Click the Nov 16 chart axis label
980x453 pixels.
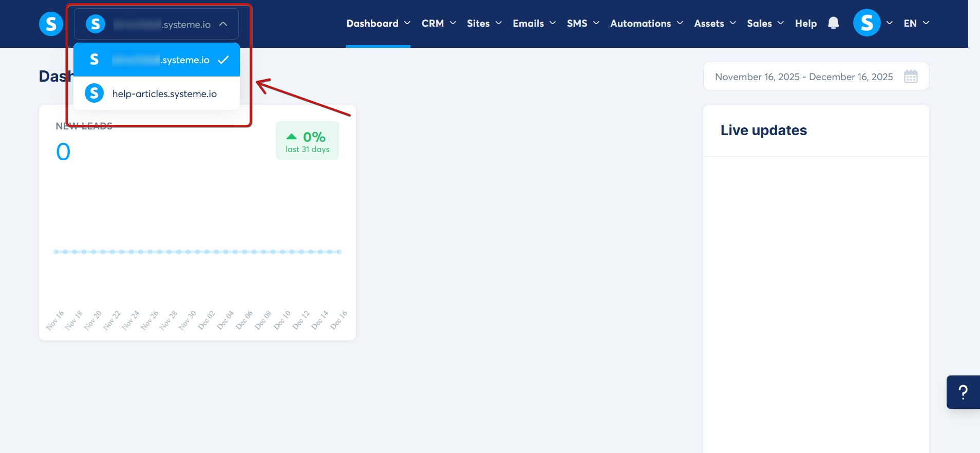tap(54, 320)
